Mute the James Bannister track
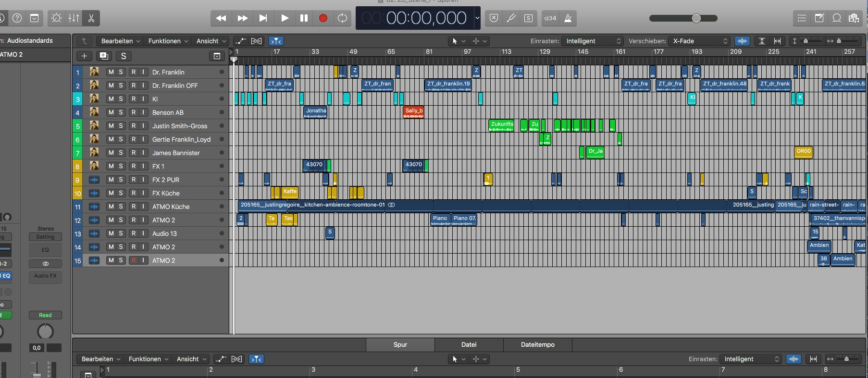The height and width of the screenshot is (378, 868). (x=111, y=153)
